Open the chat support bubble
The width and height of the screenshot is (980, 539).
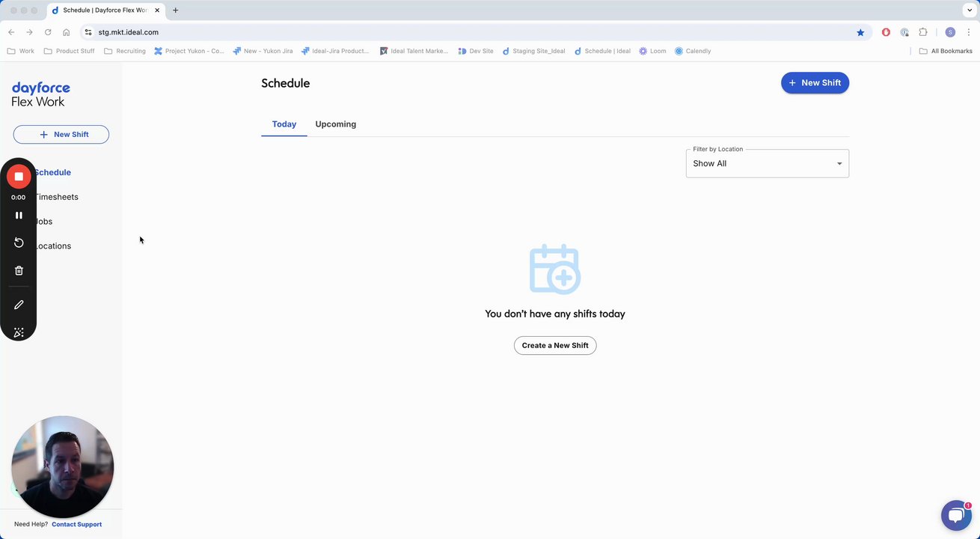955,515
